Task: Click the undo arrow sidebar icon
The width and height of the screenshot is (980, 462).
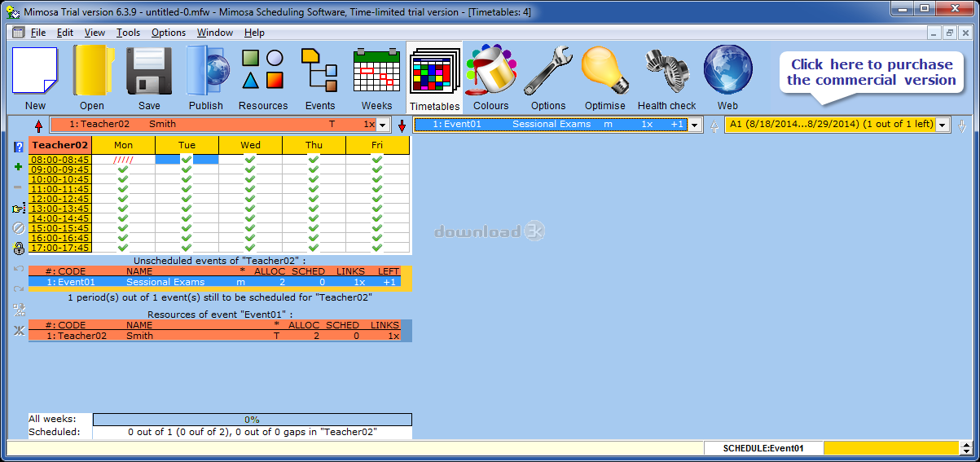Action: coord(19,269)
